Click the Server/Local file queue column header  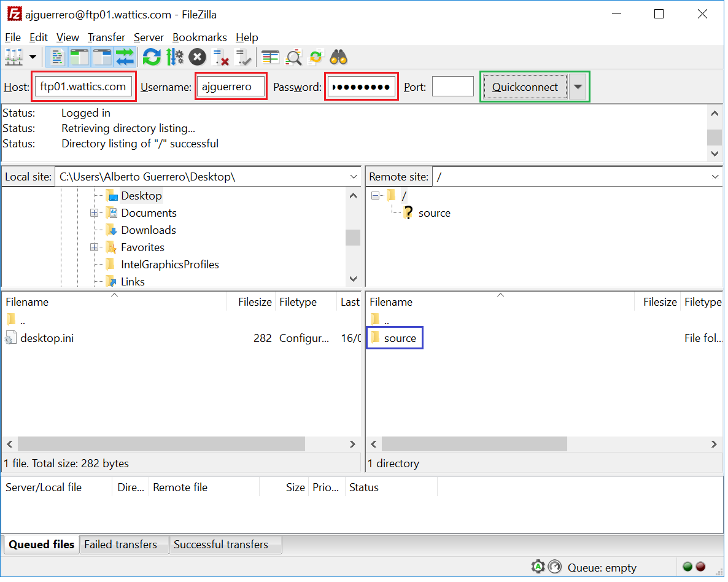(x=57, y=487)
